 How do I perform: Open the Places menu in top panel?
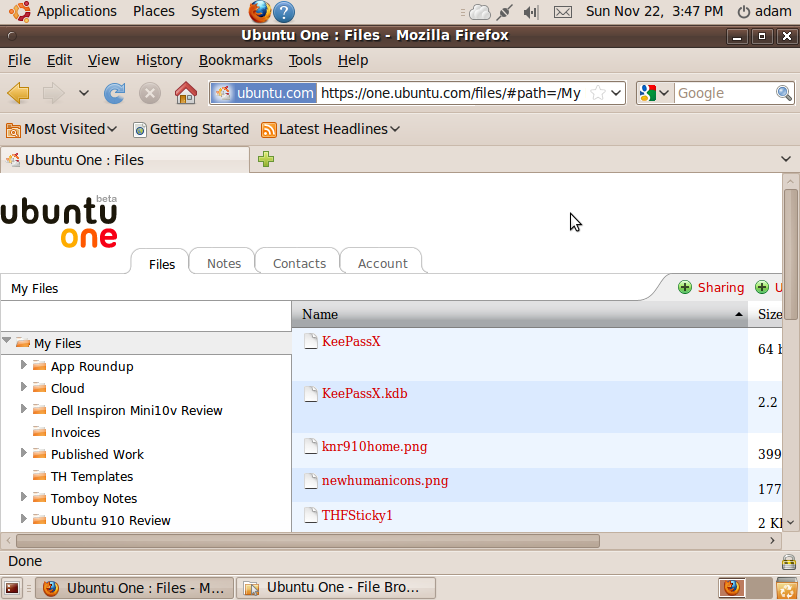154,11
